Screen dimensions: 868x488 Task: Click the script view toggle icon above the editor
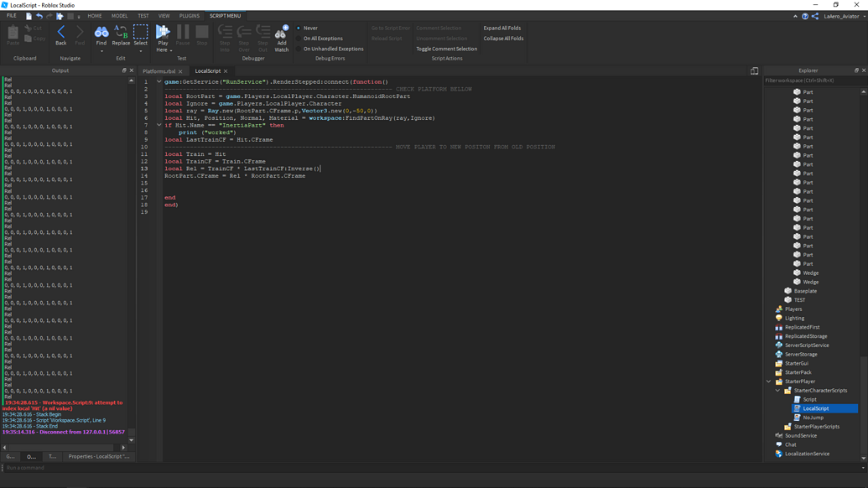(754, 70)
